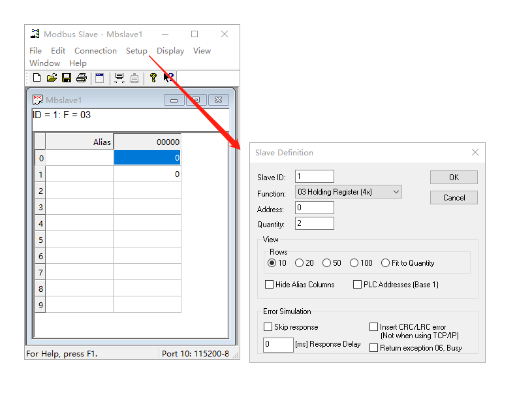Click the Slave ID input field
This screenshot has height=412, width=532.
314,176
